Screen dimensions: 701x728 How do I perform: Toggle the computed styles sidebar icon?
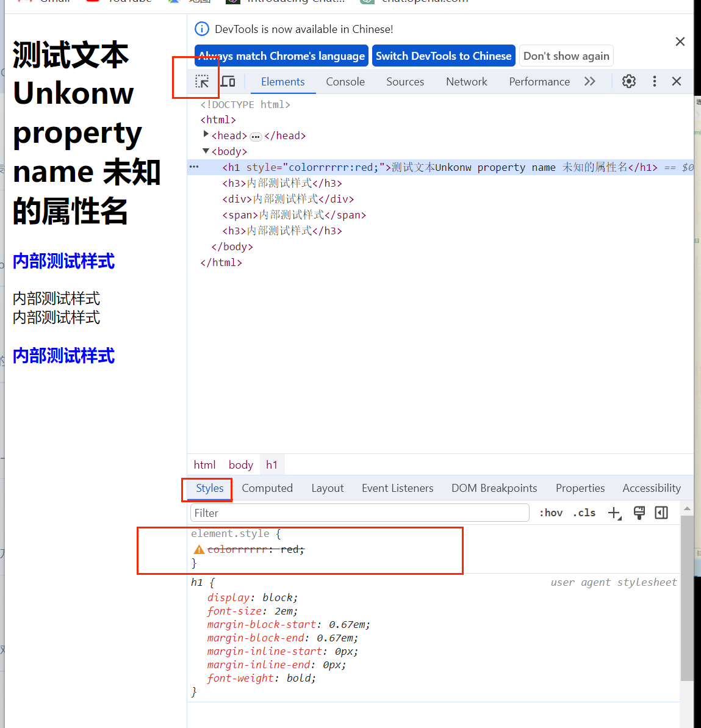point(661,513)
